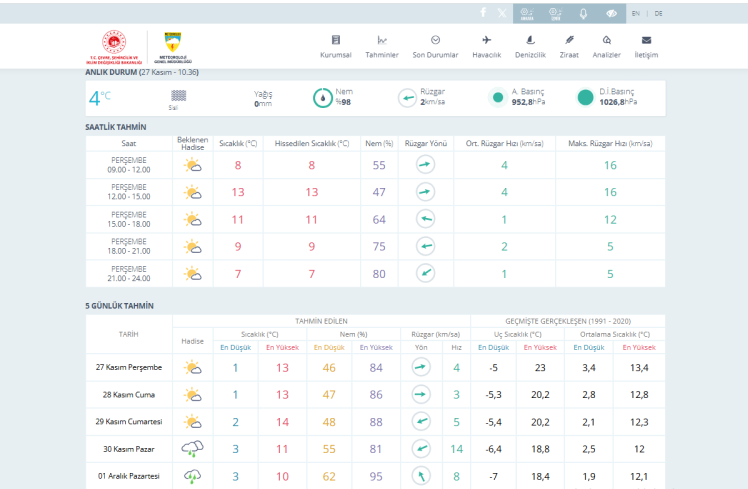
Task: Go to the Ziraat section
Action: tap(569, 46)
